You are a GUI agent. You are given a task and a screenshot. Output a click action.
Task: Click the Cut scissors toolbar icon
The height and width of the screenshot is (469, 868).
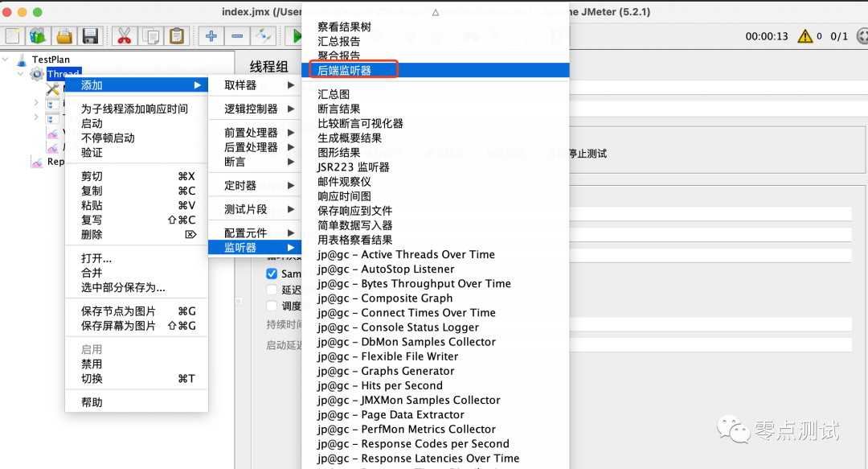point(125,36)
